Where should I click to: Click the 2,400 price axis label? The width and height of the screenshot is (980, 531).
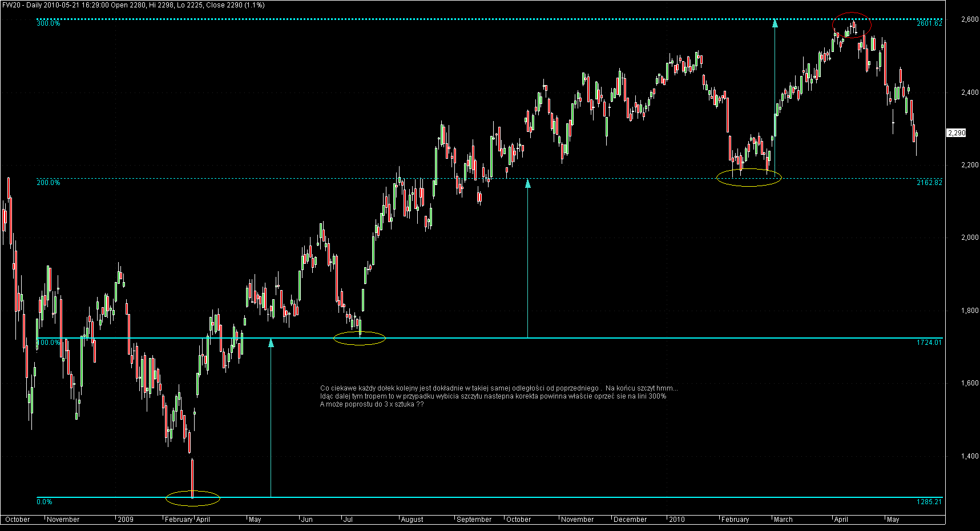point(970,92)
